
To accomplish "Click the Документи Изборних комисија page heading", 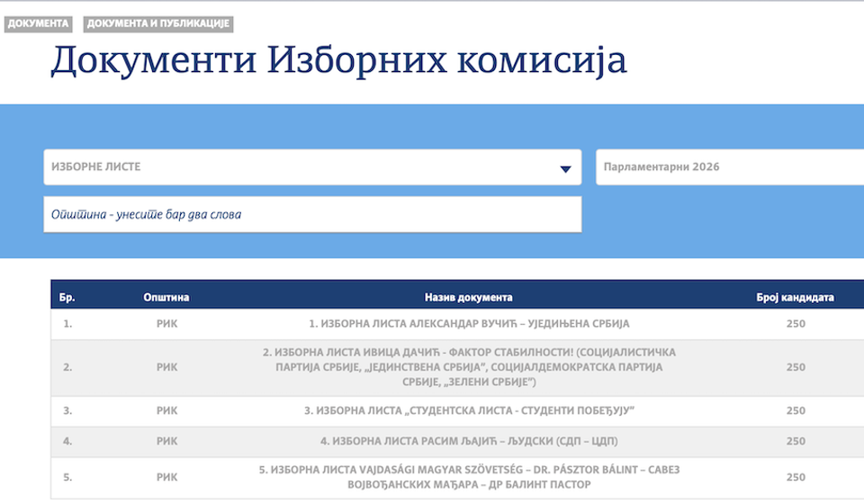I will (339, 59).
